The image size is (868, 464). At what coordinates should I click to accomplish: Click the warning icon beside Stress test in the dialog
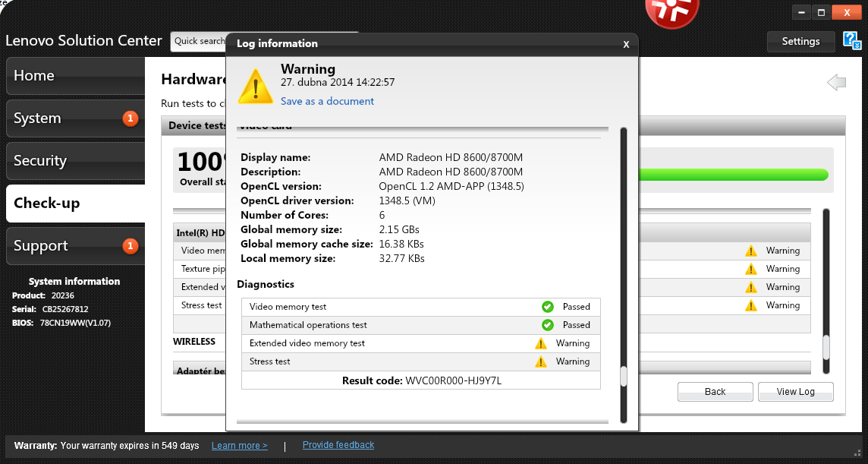541,361
